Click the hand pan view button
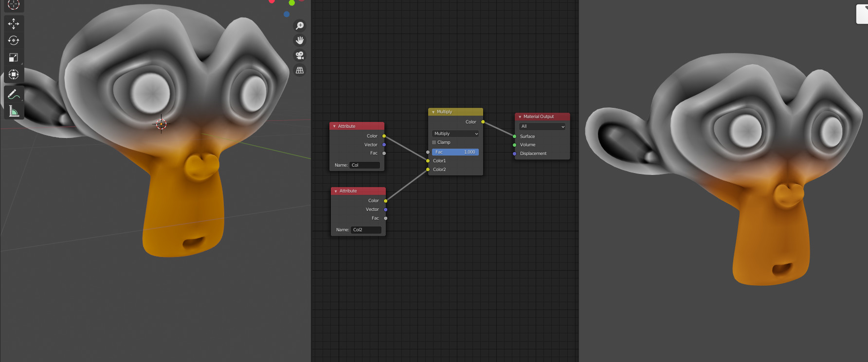 point(300,40)
